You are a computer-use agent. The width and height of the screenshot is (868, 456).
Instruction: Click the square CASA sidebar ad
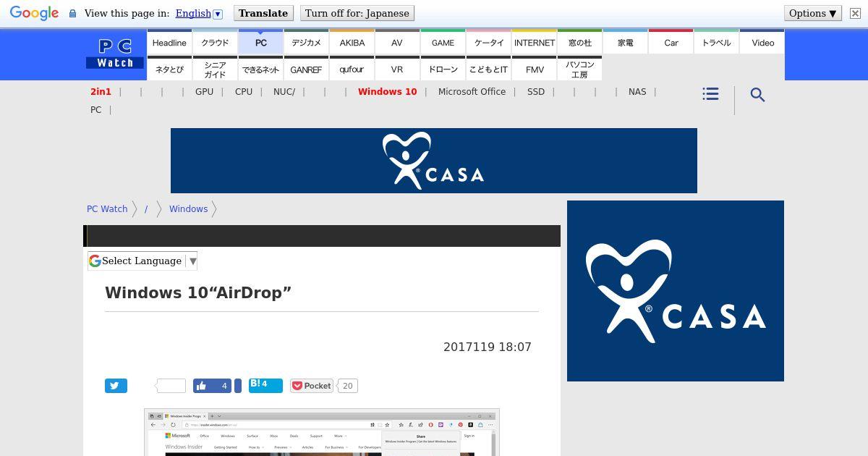676,291
